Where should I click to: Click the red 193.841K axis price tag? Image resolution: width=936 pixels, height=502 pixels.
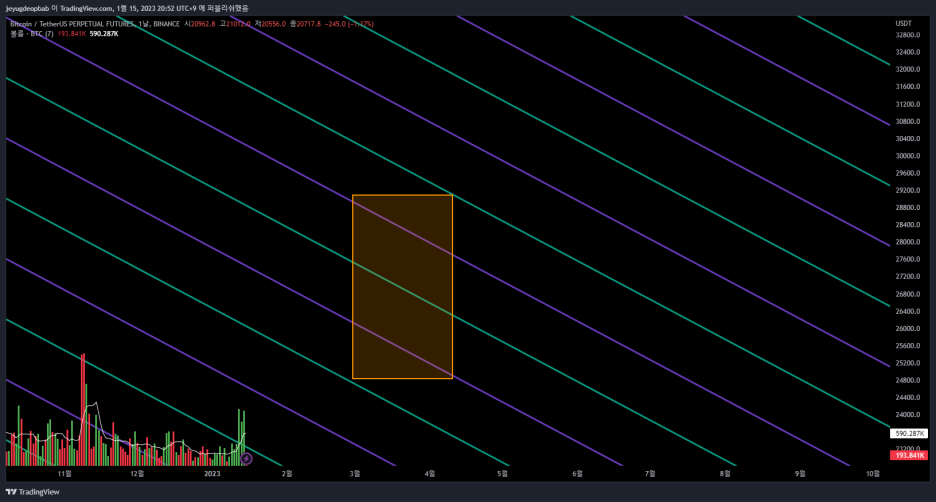point(909,455)
